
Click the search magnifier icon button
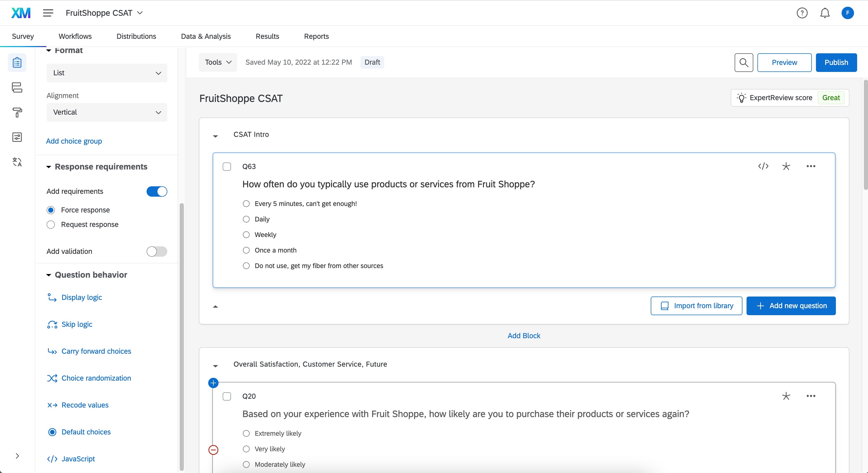pos(744,62)
